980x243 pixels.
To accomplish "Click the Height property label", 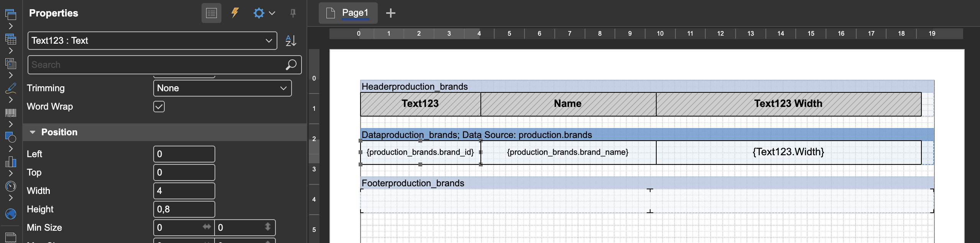I will [x=40, y=209].
